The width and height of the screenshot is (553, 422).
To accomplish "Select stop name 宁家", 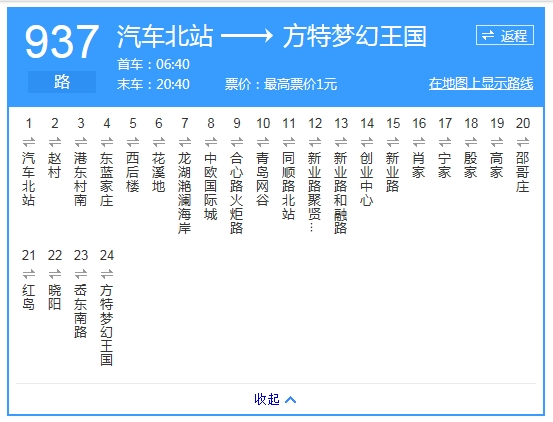I will [444, 165].
